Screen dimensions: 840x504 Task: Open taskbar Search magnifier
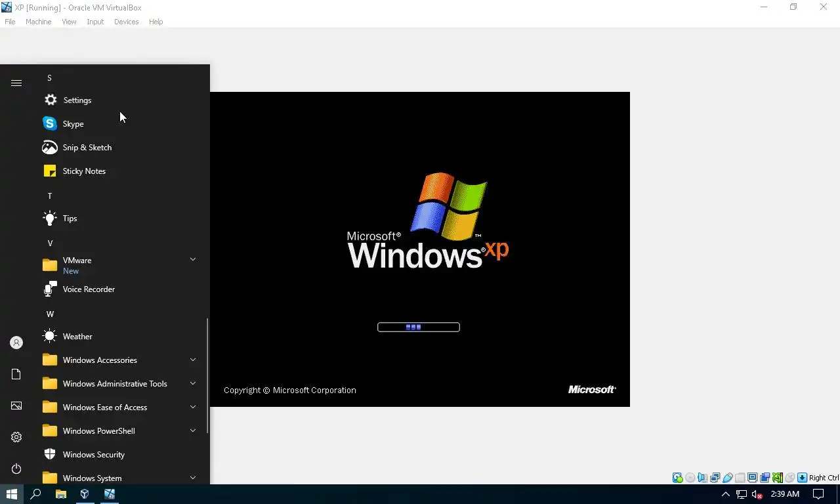[x=36, y=494]
